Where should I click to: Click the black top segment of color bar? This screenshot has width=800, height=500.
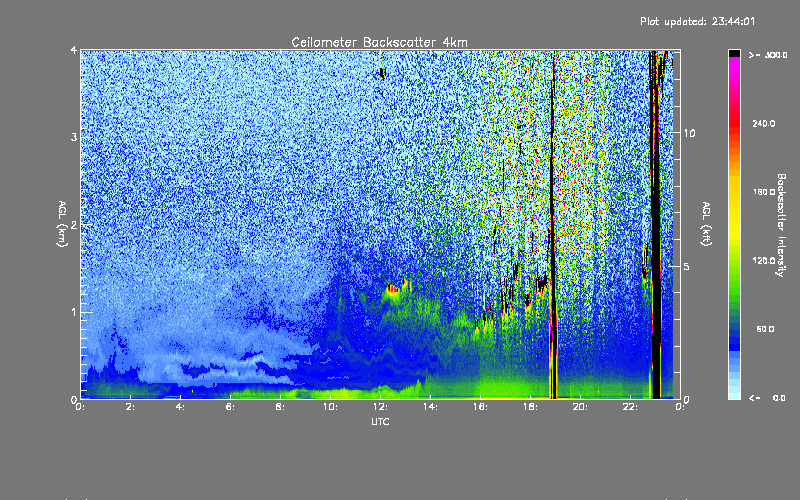734,54
